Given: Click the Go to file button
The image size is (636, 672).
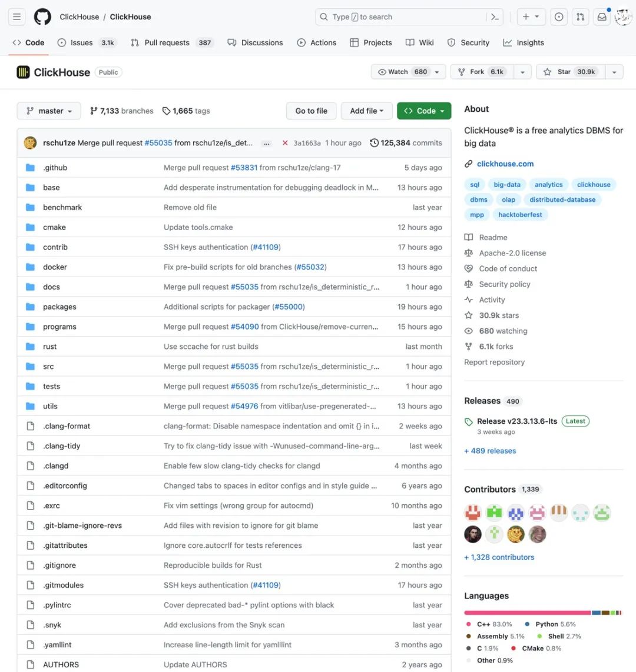Looking at the screenshot, I should (311, 111).
